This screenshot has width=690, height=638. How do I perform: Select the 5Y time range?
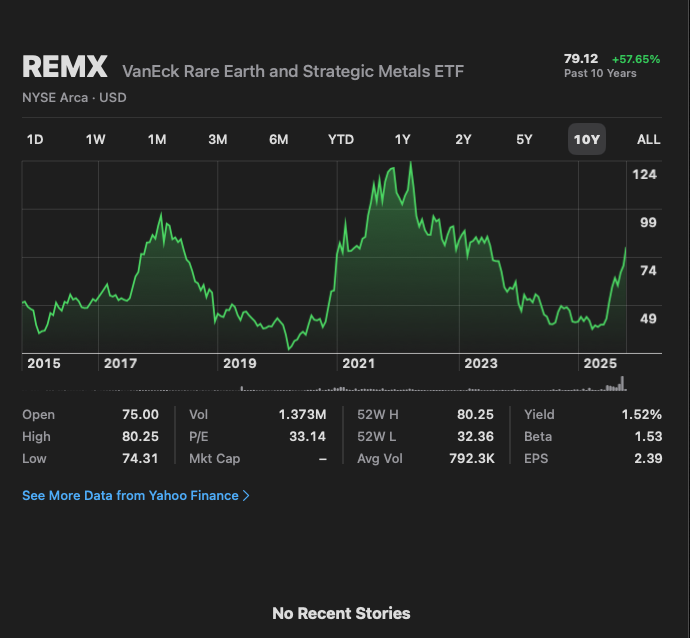[x=524, y=139]
